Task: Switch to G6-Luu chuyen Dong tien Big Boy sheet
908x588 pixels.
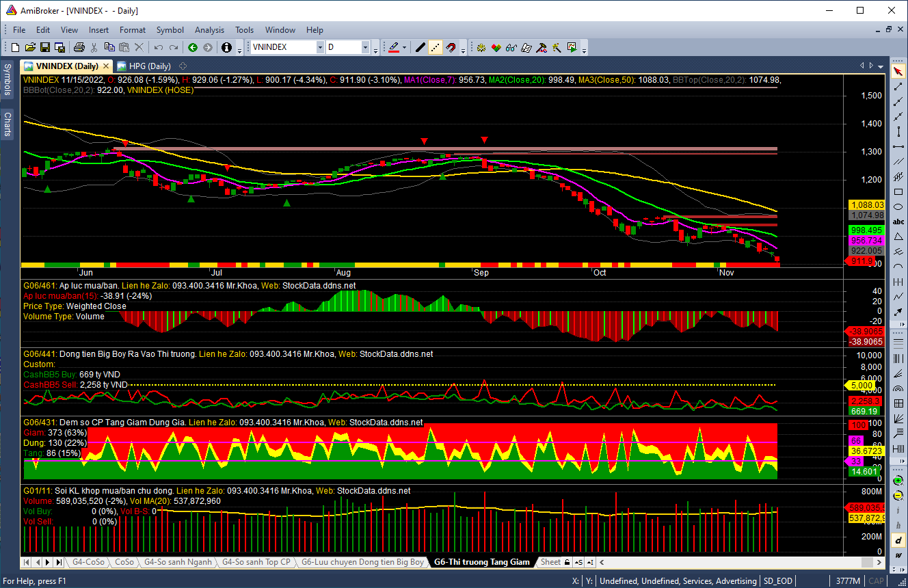Action: pyautogui.click(x=362, y=562)
